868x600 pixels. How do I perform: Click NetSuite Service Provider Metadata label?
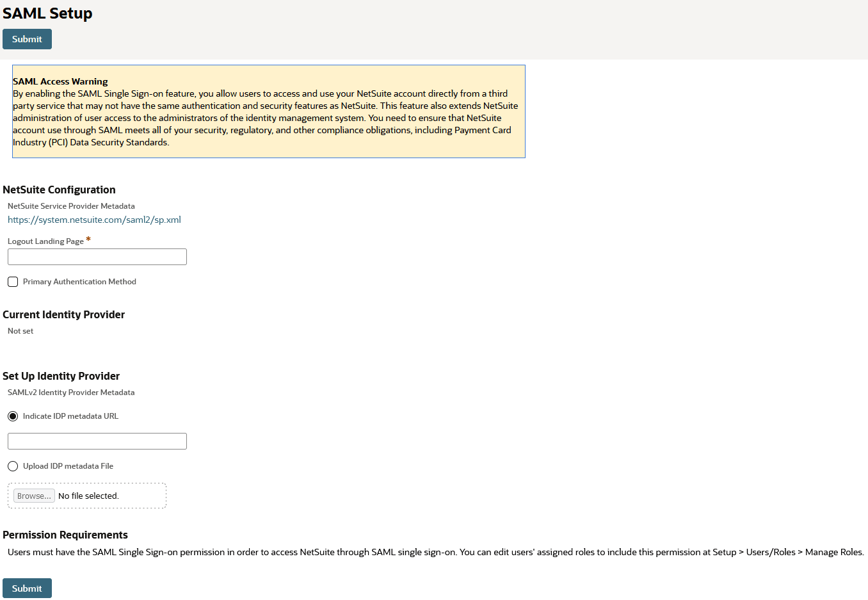(71, 206)
